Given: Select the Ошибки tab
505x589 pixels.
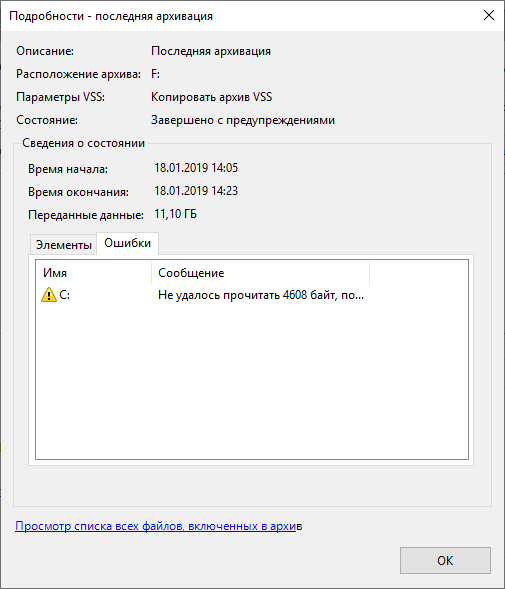Looking at the screenshot, I should point(127,243).
